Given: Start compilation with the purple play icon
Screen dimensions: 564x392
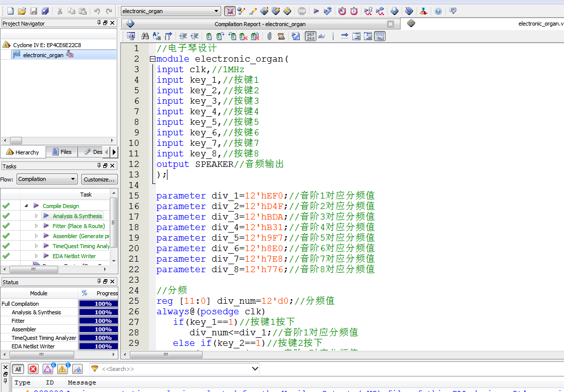Looking at the screenshot, I should (317, 11).
